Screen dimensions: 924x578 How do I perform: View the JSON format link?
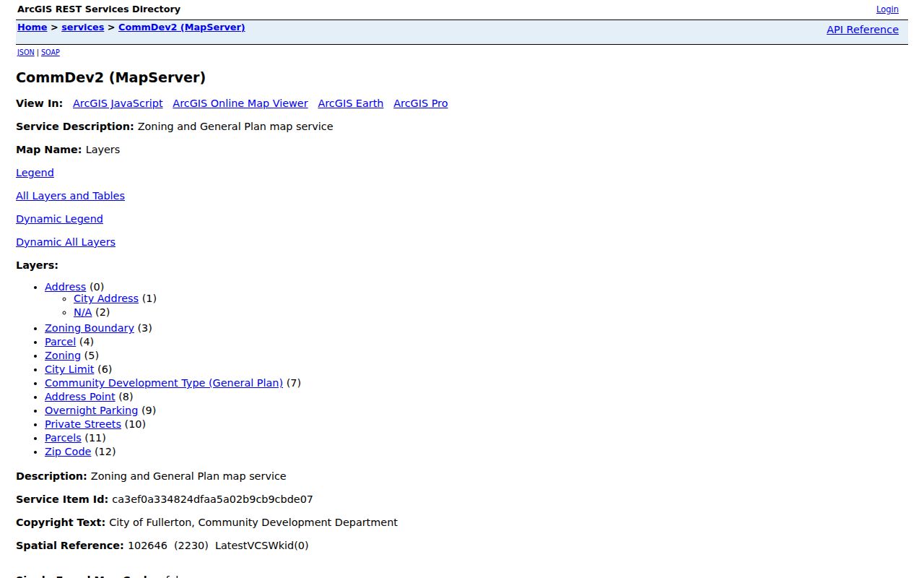[25, 52]
